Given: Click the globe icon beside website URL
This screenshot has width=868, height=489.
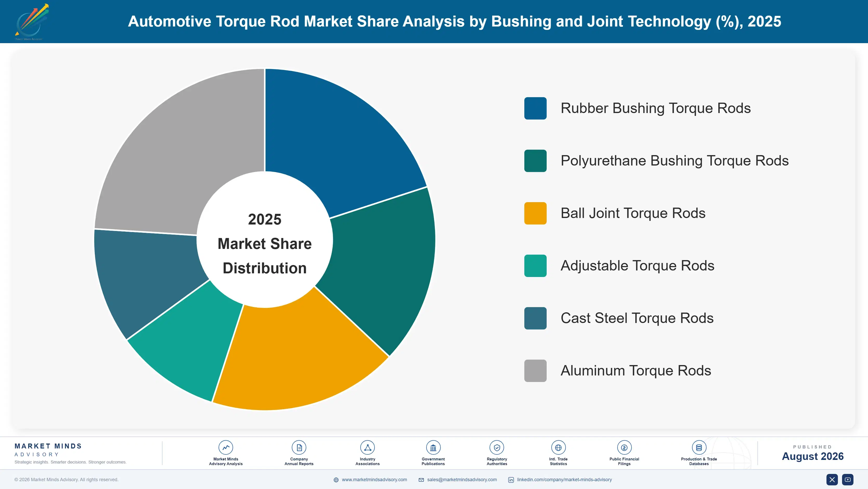Looking at the screenshot, I should (x=336, y=480).
